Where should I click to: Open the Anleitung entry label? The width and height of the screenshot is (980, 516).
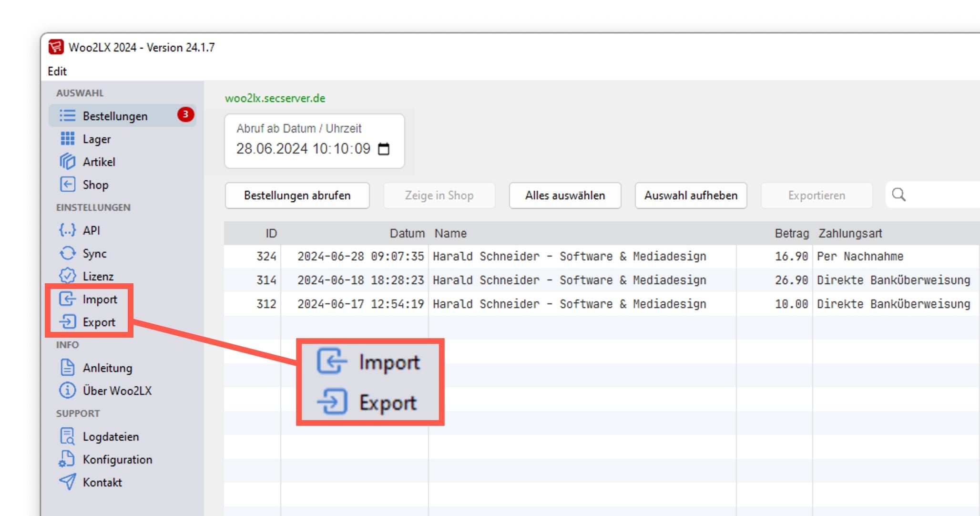pos(108,368)
